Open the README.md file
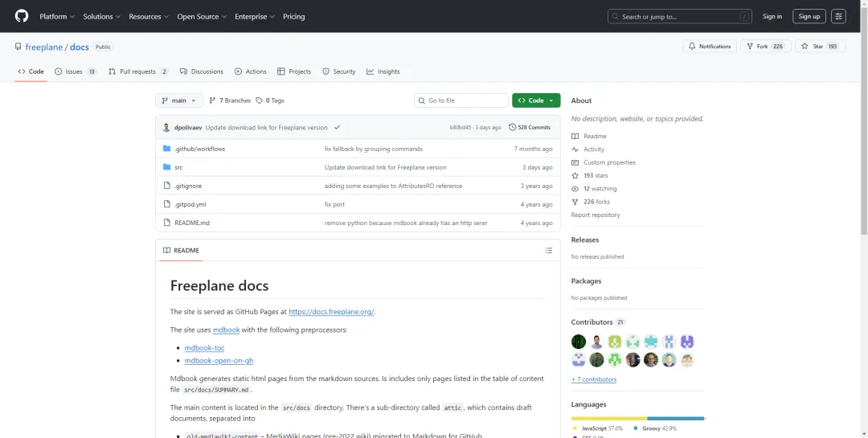This screenshot has height=438, width=868. point(192,223)
